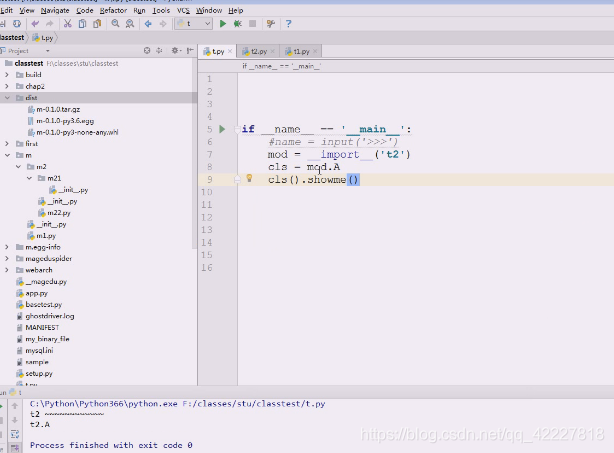Expand the mageduspider folder
Viewport: 614px width, 453px height.
click(x=7, y=258)
